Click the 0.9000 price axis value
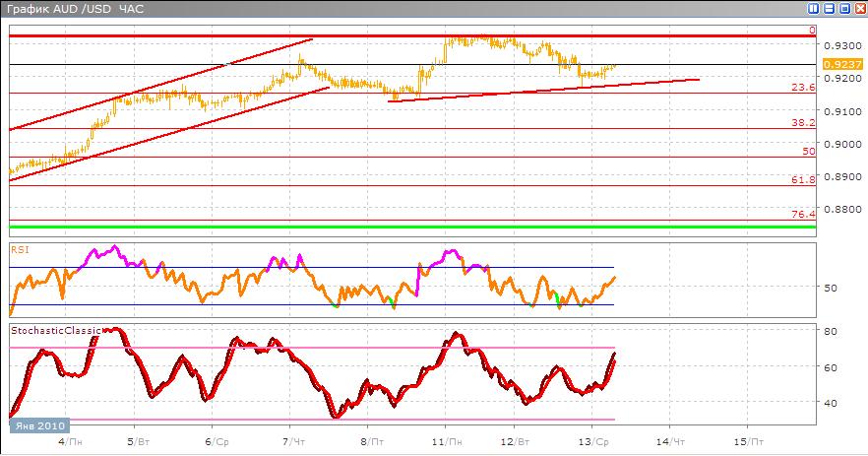The image size is (868, 456). (x=838, y=144)
